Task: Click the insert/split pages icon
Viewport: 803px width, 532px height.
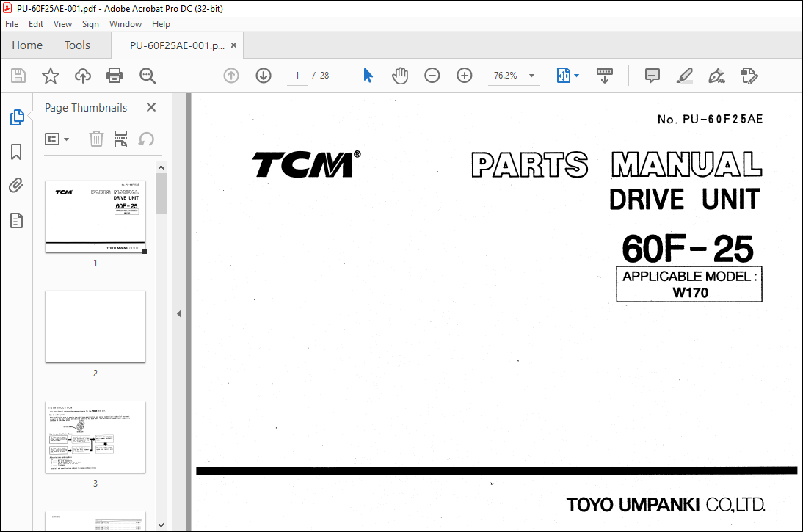Action: (120, 139)
